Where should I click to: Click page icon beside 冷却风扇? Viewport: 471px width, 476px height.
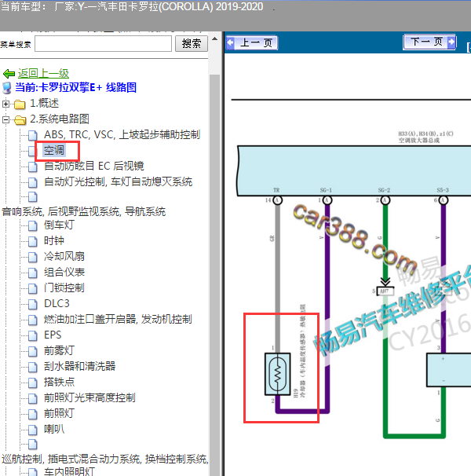click(x=32, y=258)
